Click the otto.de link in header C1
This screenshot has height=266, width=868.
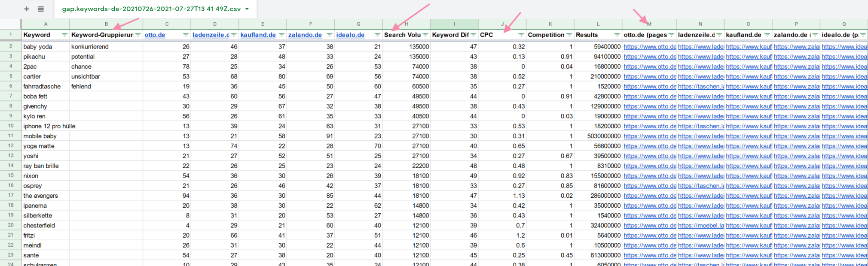click(155, 35)
